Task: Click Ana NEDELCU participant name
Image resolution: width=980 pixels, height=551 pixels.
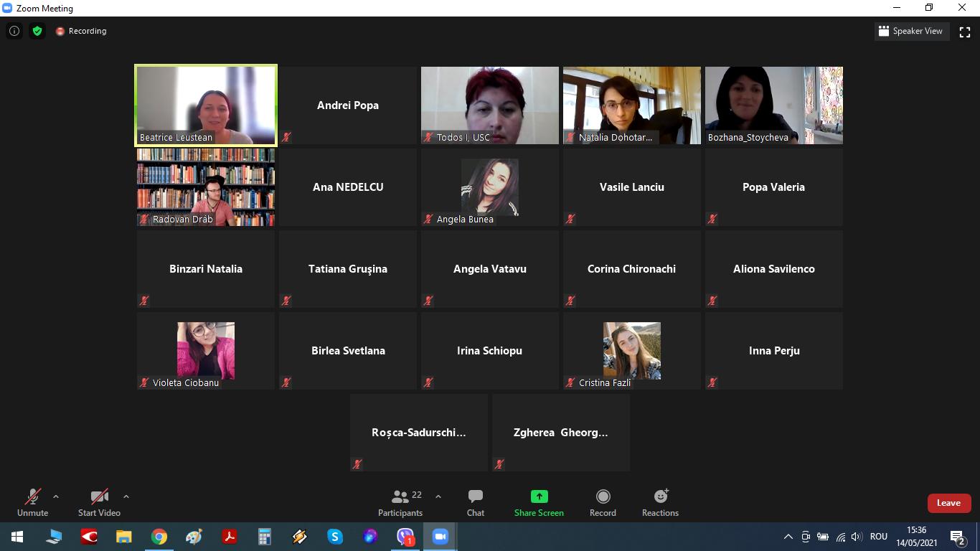Action: [x=348, y=187]
